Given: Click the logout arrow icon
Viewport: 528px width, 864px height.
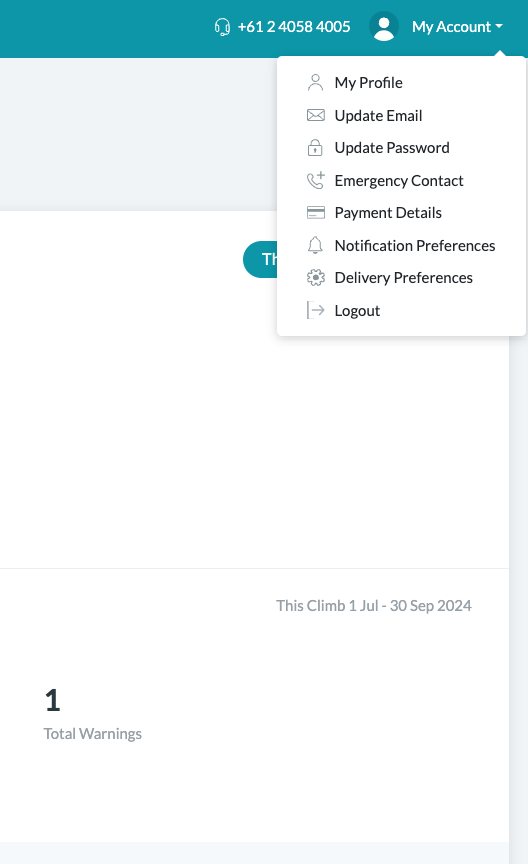Looking at the screenshot, I should tap(315, 310).
